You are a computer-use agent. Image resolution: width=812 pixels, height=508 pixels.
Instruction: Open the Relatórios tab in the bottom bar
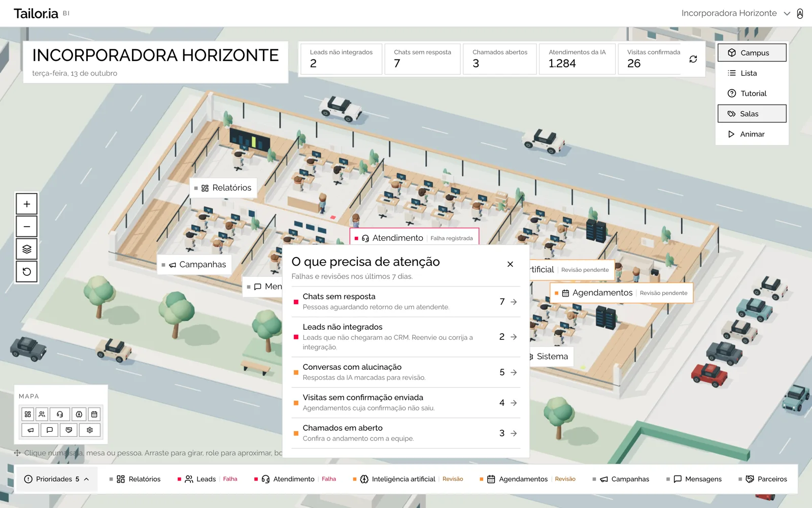[135, 479]
